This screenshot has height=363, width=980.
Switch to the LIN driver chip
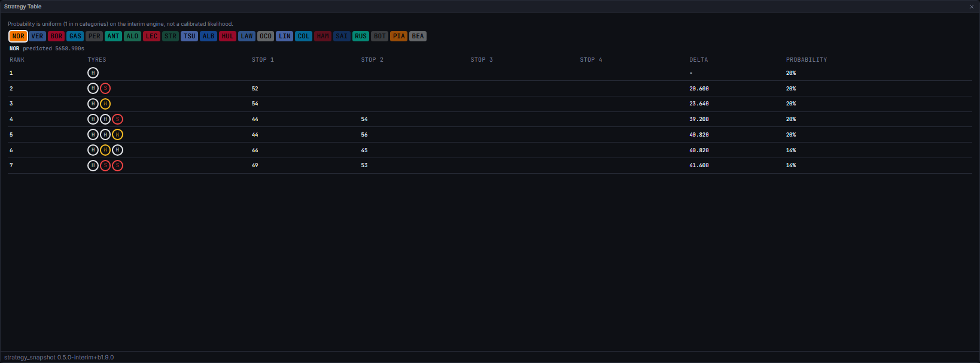pyautogui.click(x=285, y=36)
